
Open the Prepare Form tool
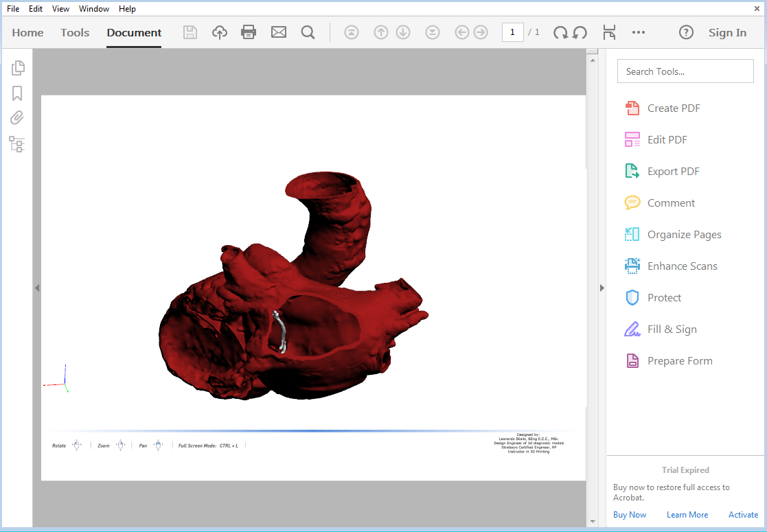click(x=669, y=361)
